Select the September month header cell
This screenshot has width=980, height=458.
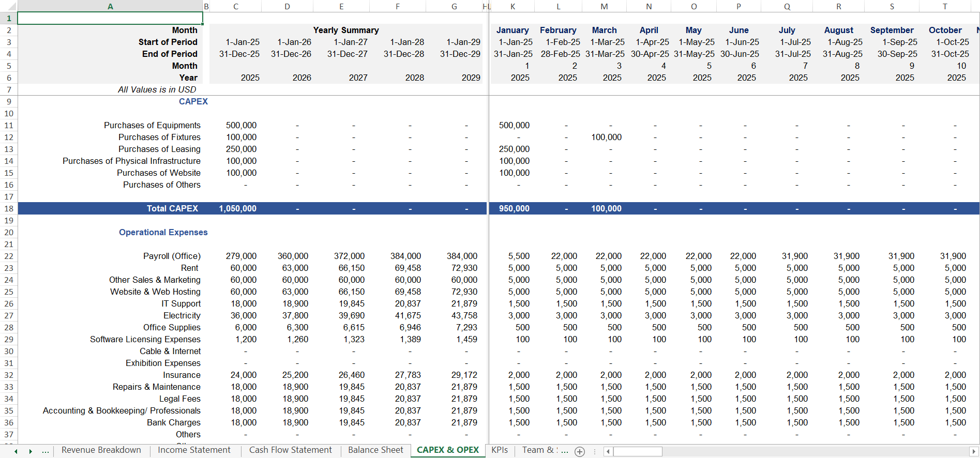pos(892,30)
